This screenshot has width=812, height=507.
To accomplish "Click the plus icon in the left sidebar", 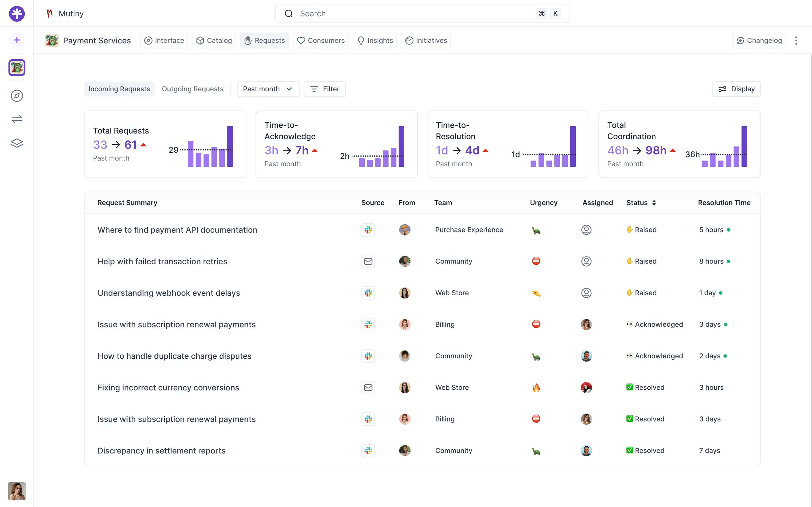I will tap(17, 40).
